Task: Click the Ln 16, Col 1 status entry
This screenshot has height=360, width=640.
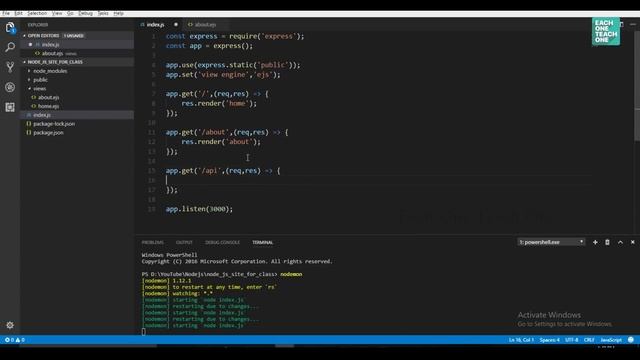Action: (x=521, y=340)
